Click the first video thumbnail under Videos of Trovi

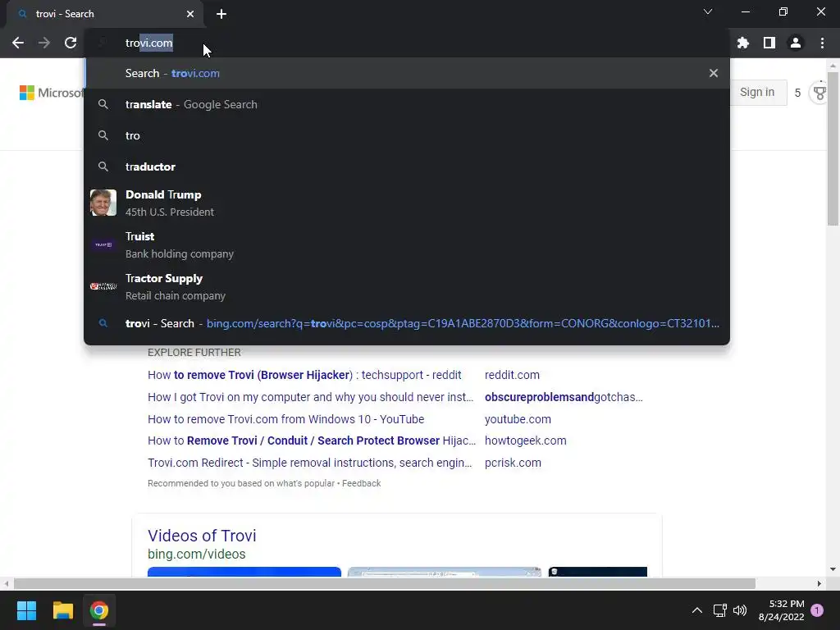tap(244, 572)
